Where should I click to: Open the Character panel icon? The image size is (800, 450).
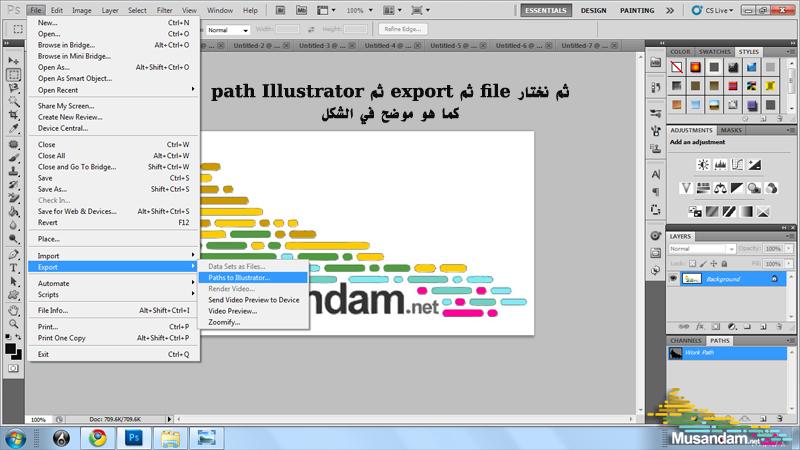pyautogui.click(x=656, y=174)
